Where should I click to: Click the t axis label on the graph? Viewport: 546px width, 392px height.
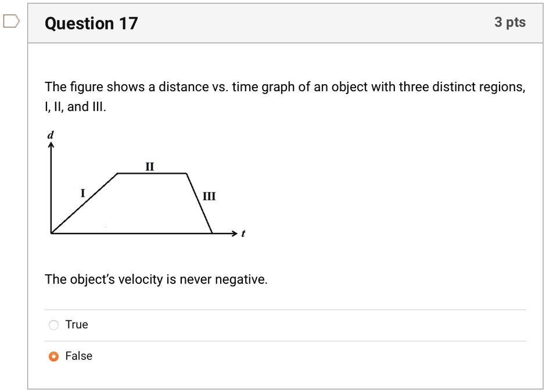tap(242, 233)
